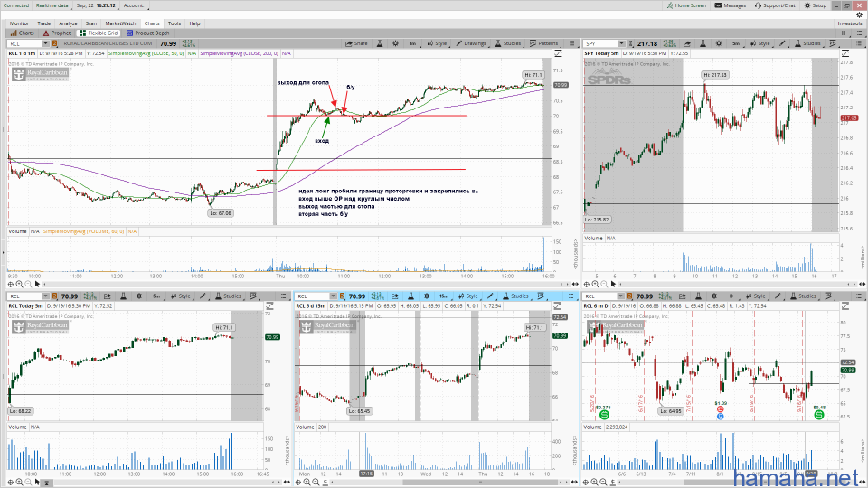Go to the Home Screen
This screenshot has height=488, width=868.
click(686, 5)
